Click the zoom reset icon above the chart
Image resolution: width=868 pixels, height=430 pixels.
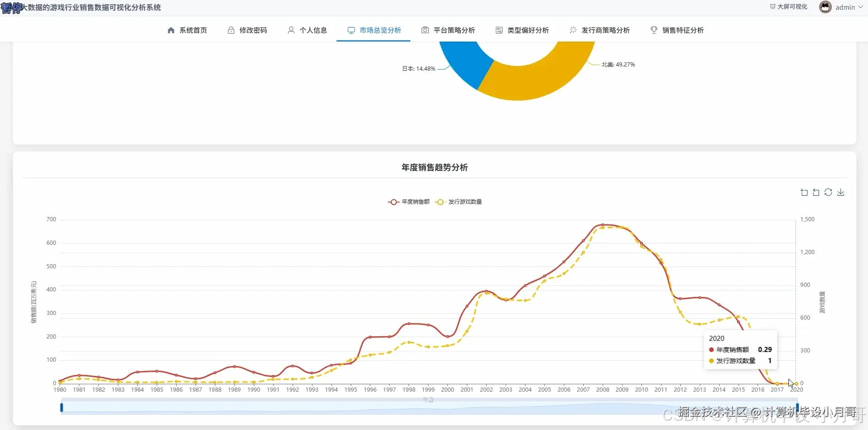click(816, 193)
